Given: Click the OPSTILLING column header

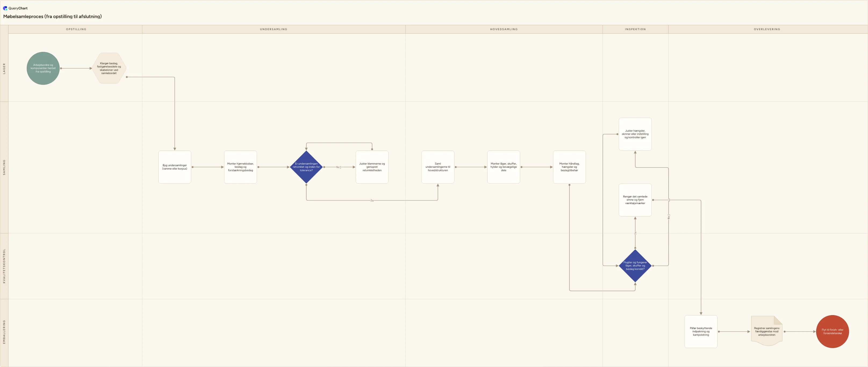Looking at the screenshot, I should point(76,29).
